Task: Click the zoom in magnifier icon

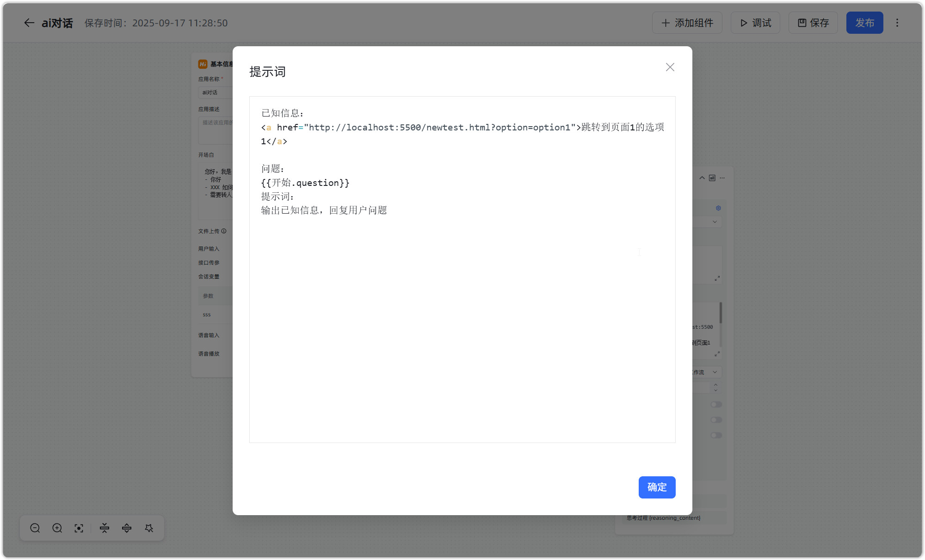Action: coord(57,528)
